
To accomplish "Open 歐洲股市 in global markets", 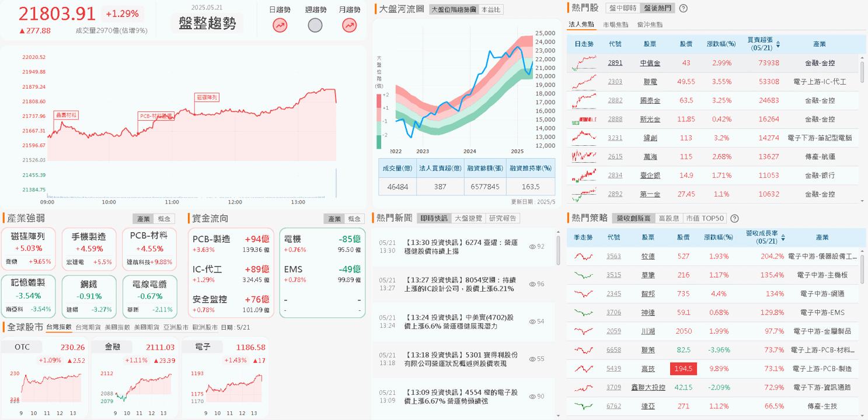I will [x=204, y=327].
